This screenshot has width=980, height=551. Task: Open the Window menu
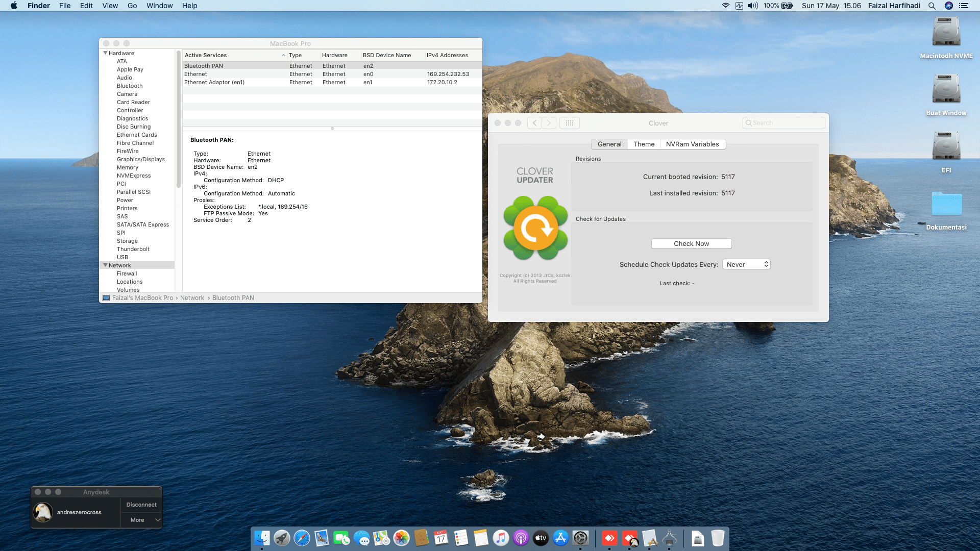point(160,6)
